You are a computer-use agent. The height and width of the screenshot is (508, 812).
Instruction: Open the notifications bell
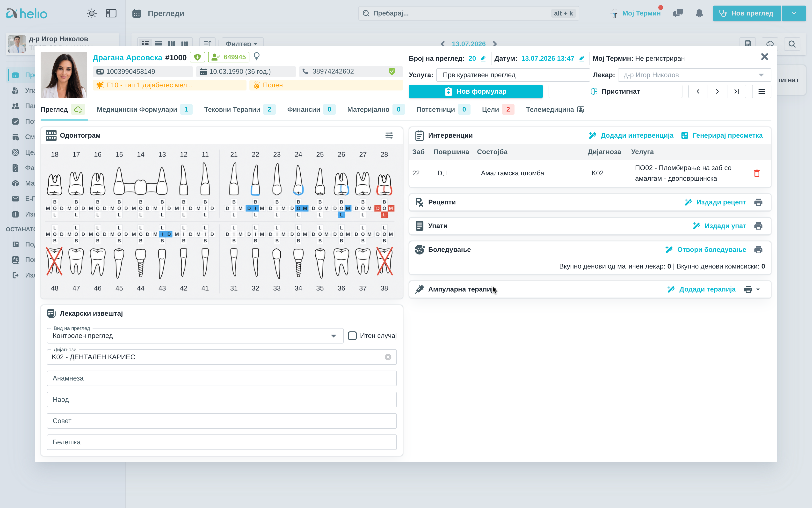click(x=699, y=14)
